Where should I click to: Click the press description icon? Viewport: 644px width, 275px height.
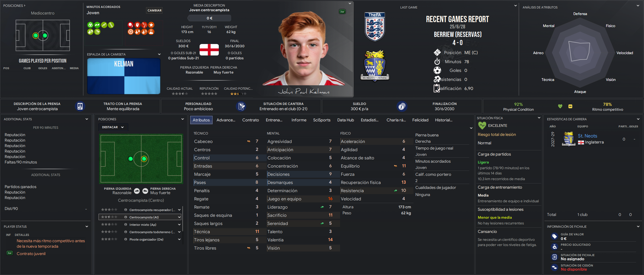pyautogui.click(x=80, y=106)
